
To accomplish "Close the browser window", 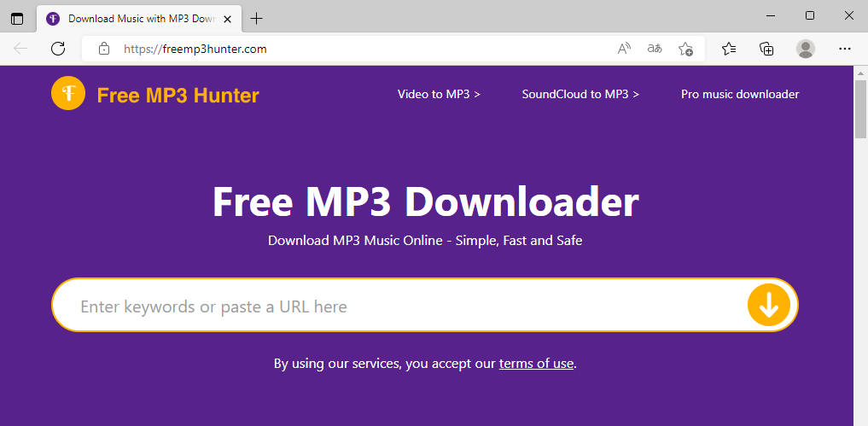I will click(x=848, y=16).
